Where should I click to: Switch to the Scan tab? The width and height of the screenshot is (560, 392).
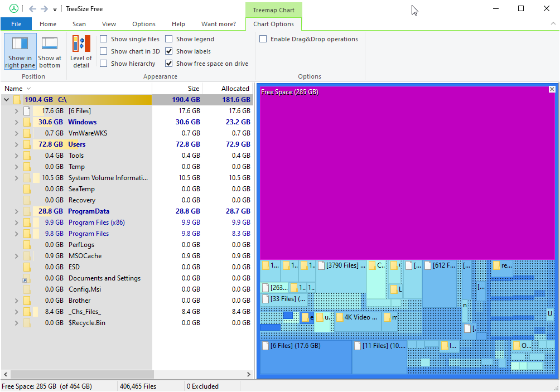click(x=79, y=24)
